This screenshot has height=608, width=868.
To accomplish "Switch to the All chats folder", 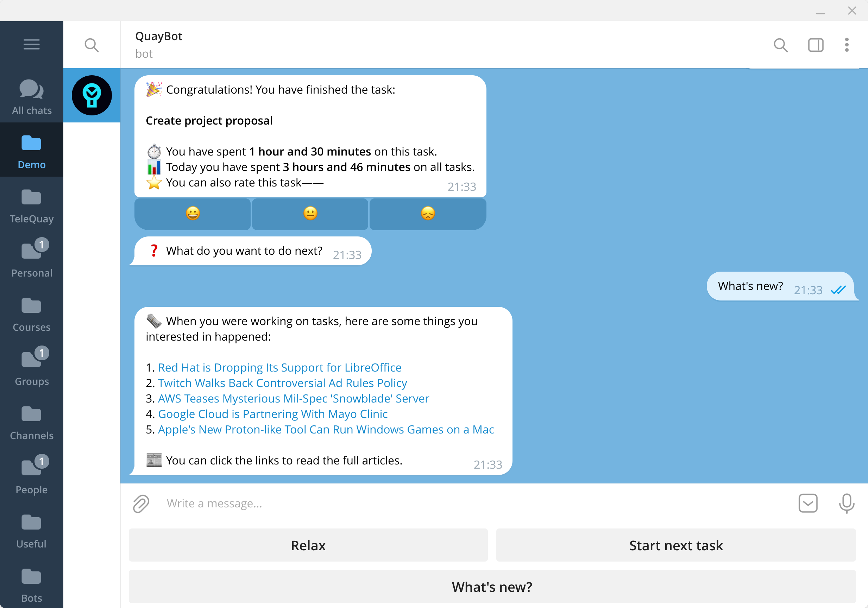I will (x=31, y=97).
